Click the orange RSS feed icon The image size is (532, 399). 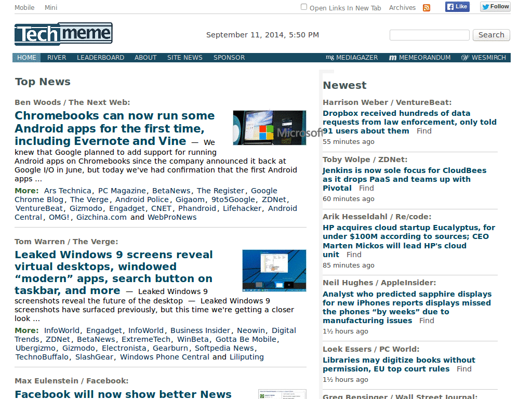tap(427, 8)
